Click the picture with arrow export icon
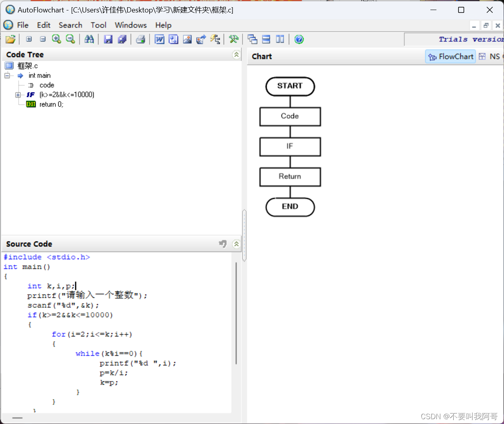The height and width of the screenshot is (424, 504). pyautogui.click(x=201, y=39)
